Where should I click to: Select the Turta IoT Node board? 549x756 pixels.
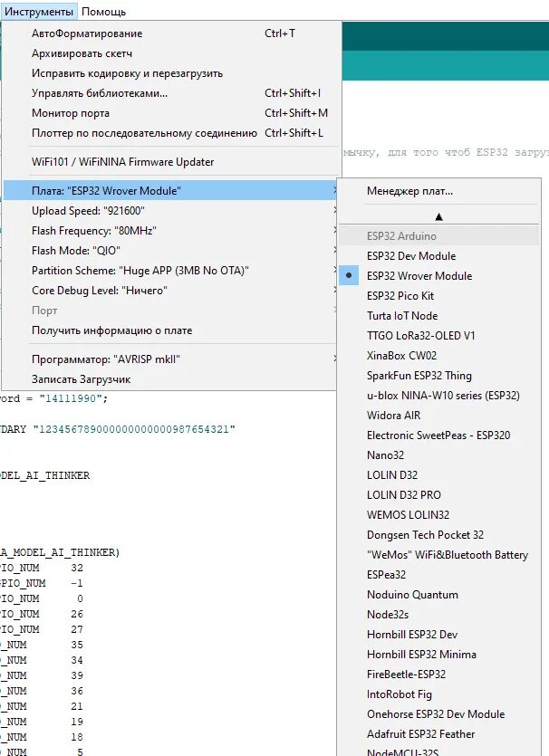coord(439,316)
